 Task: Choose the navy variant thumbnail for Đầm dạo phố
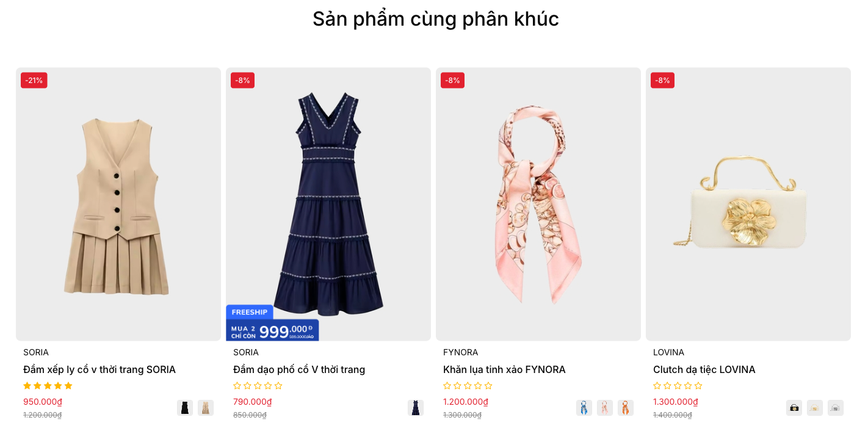(x=416, y=408)
